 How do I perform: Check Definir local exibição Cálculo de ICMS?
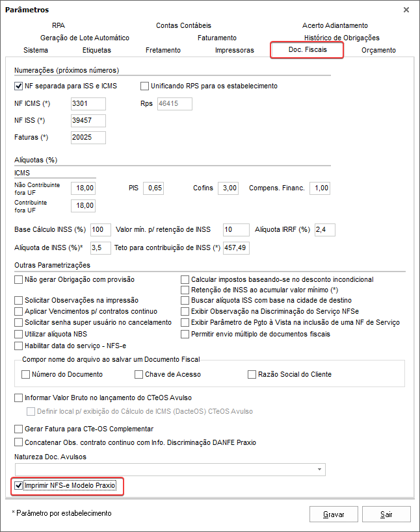31,412
